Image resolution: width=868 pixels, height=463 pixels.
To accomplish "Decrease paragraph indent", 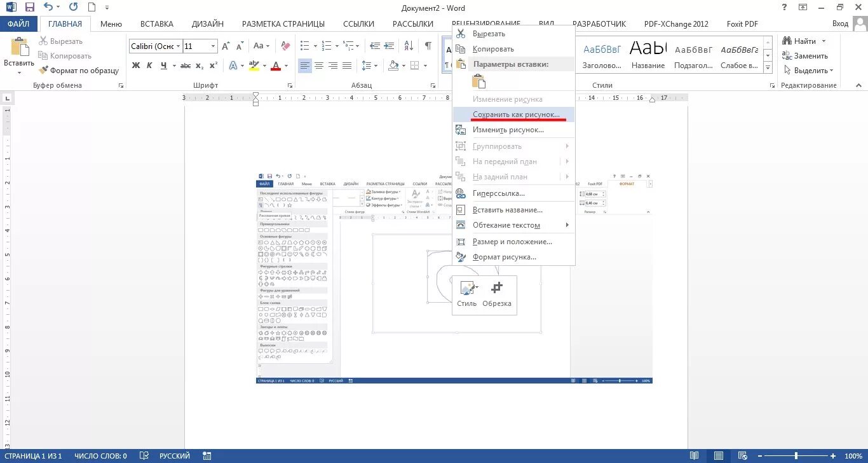I will click(x=375, y=46).
